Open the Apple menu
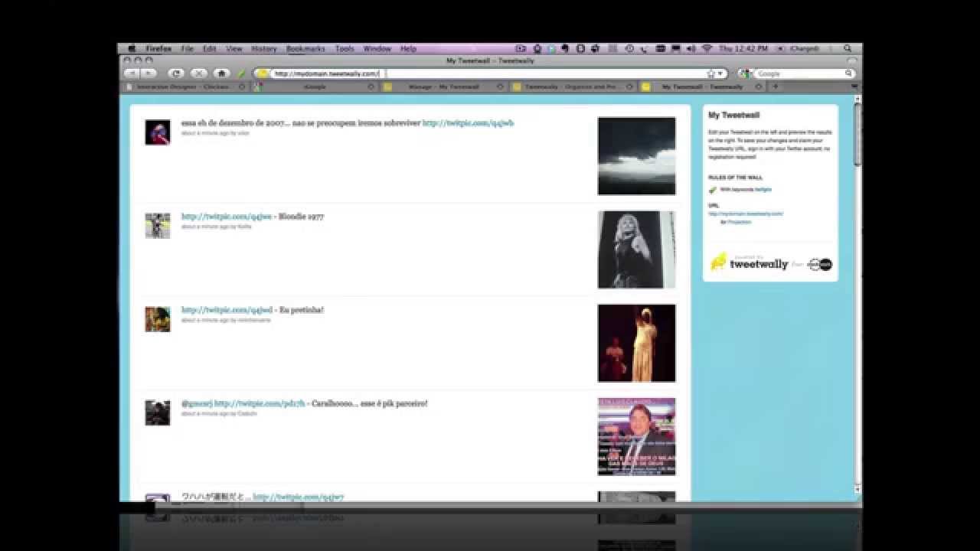Viewport: 980px width, 551px height. pyautogui.click(x=132, y=48)
